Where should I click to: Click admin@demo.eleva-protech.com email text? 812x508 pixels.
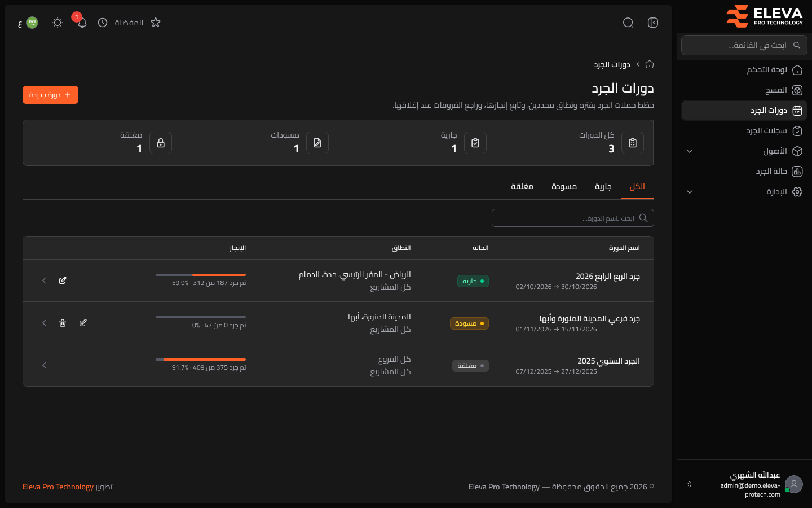coord(750,490)
